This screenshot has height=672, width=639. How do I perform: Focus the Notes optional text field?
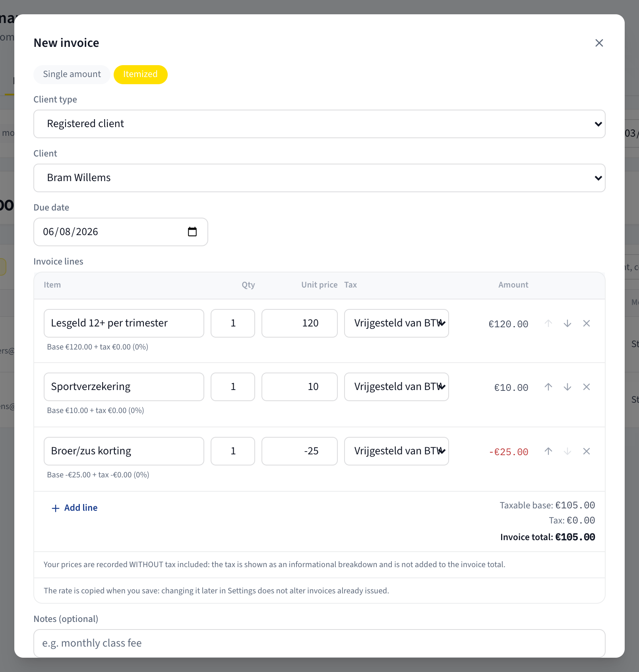(x=319, y=643)
